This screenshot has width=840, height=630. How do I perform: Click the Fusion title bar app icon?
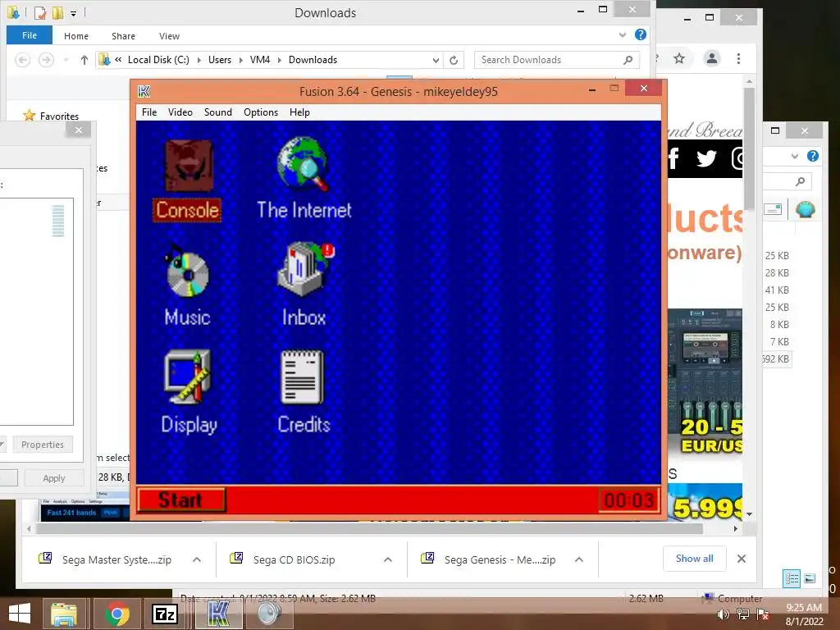click(144, 91)
